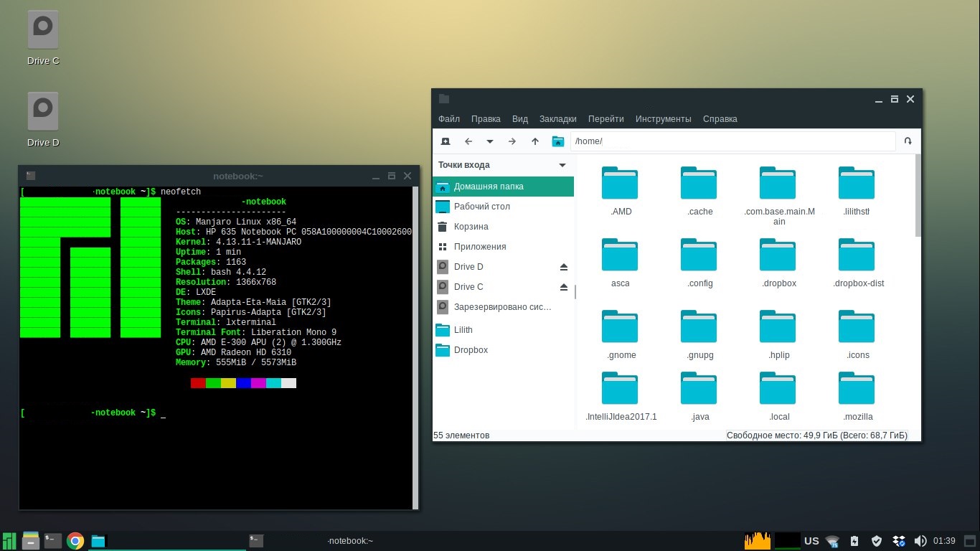Select the .com.base.main.Main folder
The image size is (980, 551).
tap(779, 196)
